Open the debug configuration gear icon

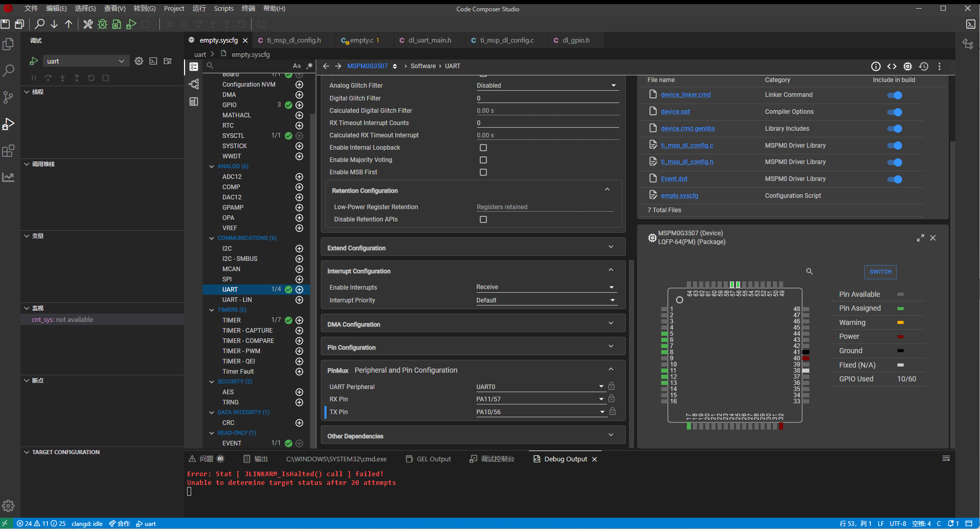tap(139, 61)
